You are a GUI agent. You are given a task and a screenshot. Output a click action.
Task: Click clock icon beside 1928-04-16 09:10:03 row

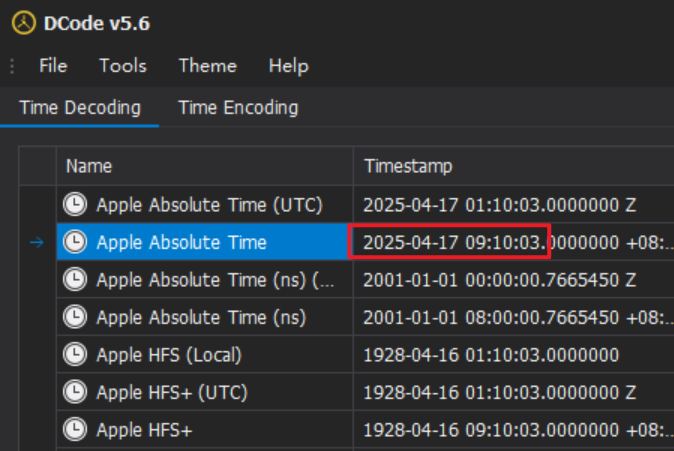click(x=75, y=429)
